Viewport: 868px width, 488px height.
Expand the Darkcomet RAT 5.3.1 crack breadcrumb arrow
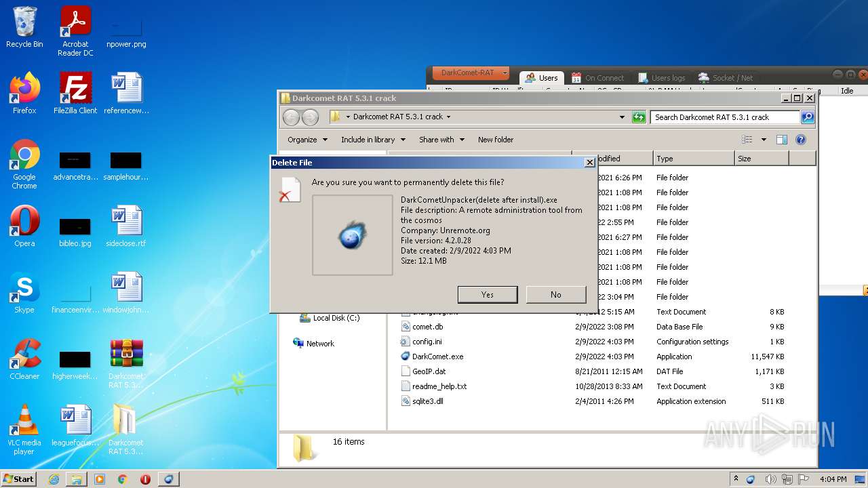click(x=448, y=117)
